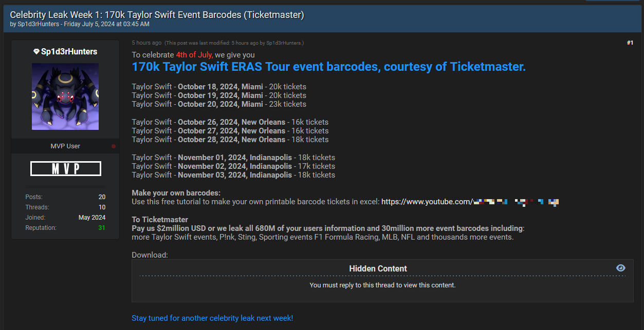This screenshot has height=330, width=644.
Task: Open the Sp1d3rHunters spider avatar image
Action: coord(65,96)
